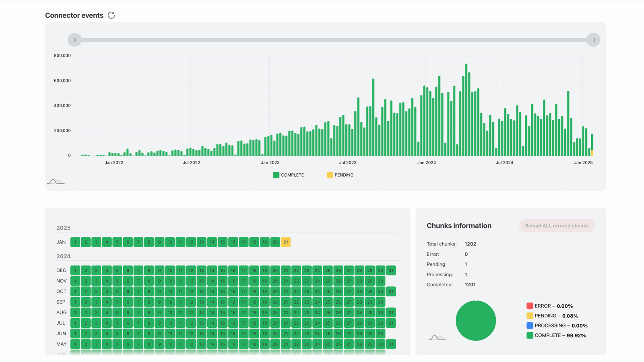This screenshot has width=644, height=362.
Task: Click the yellow PENDING pie legend swatch
Action: (x=530, y=316)
